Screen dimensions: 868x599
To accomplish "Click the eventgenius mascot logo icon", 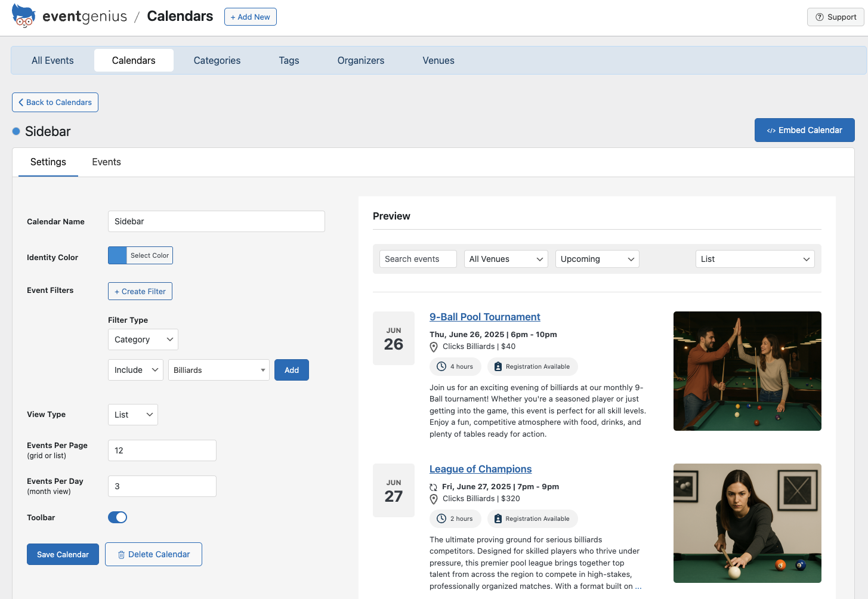I will tap(23, 16).
